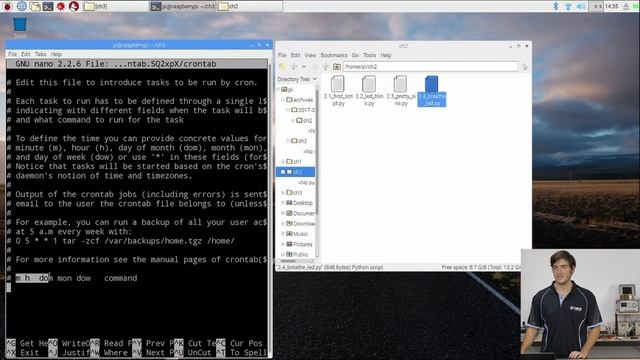Viewport: 640px width, 360px height.
Task: Go up to the parent folder
Action: click(325, 67)
